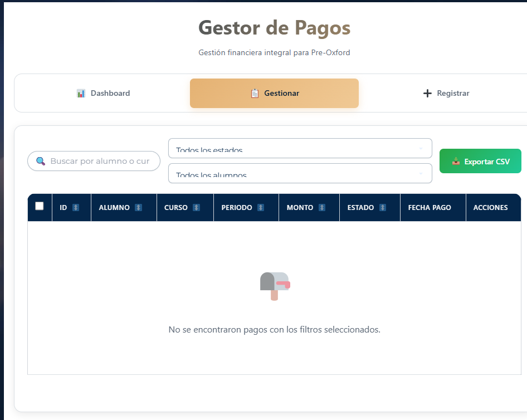Click the clipboard icon on Gestionar tab

tap(254, 92)
